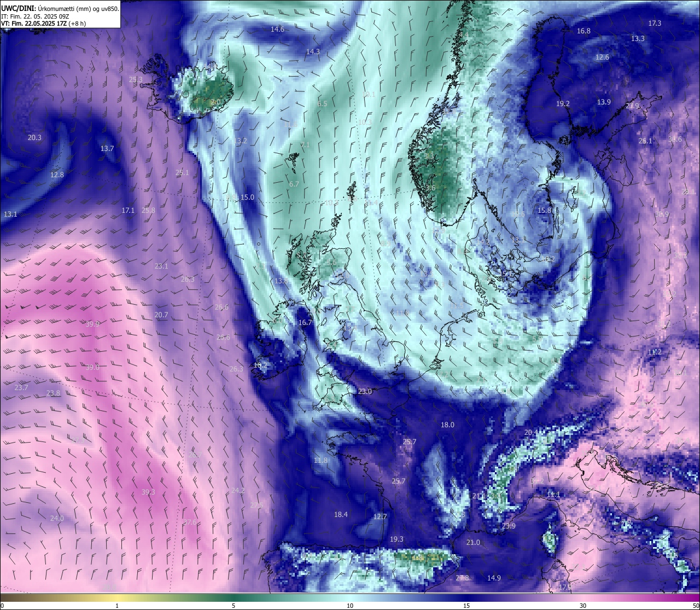
Task: Click the 18.4 value label
Action: [341, 514]
